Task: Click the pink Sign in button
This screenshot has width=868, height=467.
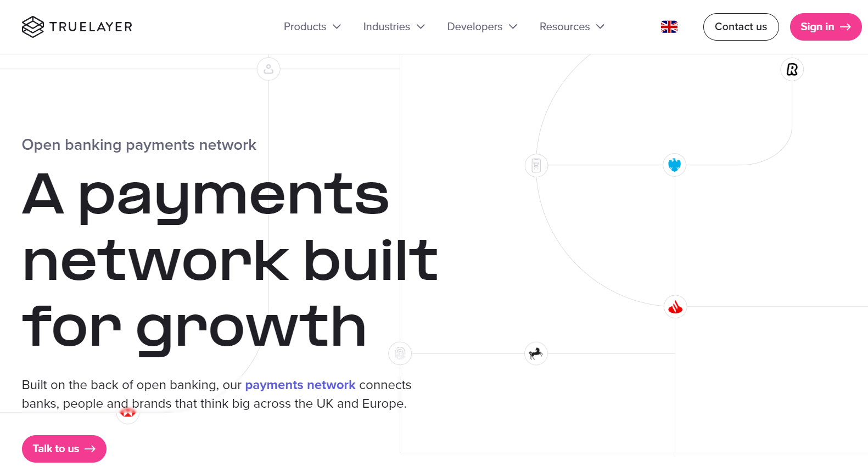Action: [x=825, y=27]
